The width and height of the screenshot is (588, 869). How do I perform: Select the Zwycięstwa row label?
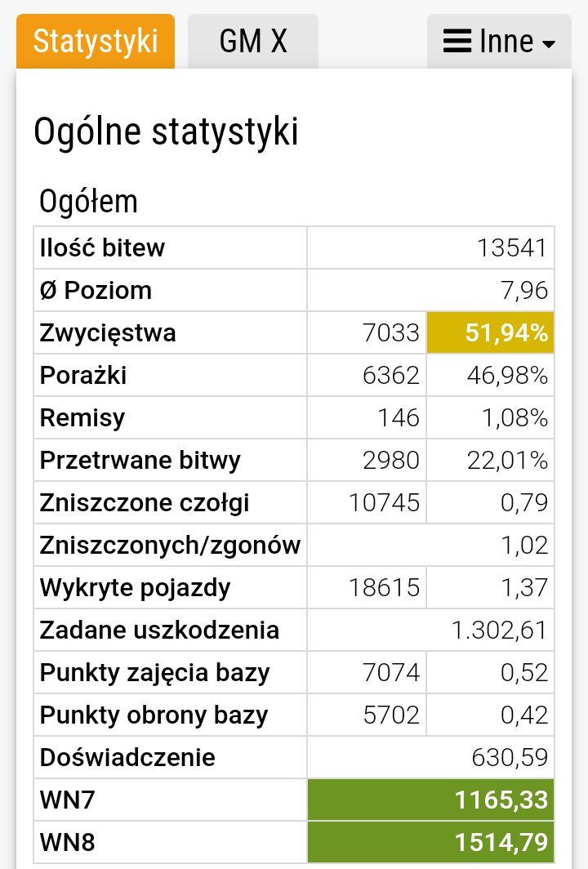coord(108,333)
